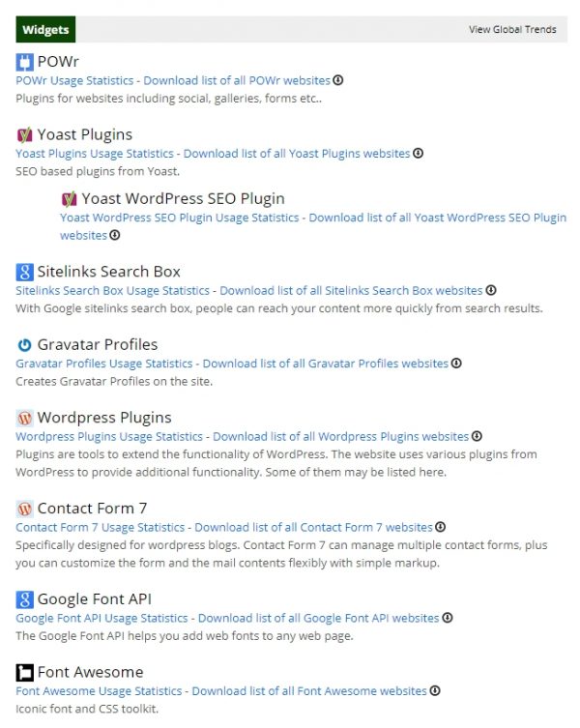Screen dimensions: 580x728
Task: Download list of all Yoast Plugins websites
Action: 297,153
